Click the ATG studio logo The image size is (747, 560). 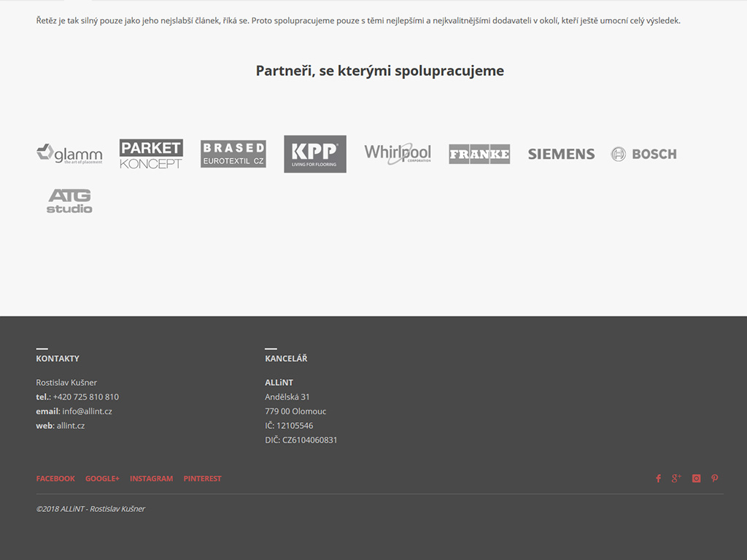pyautogui.click(x=69, y=201)
